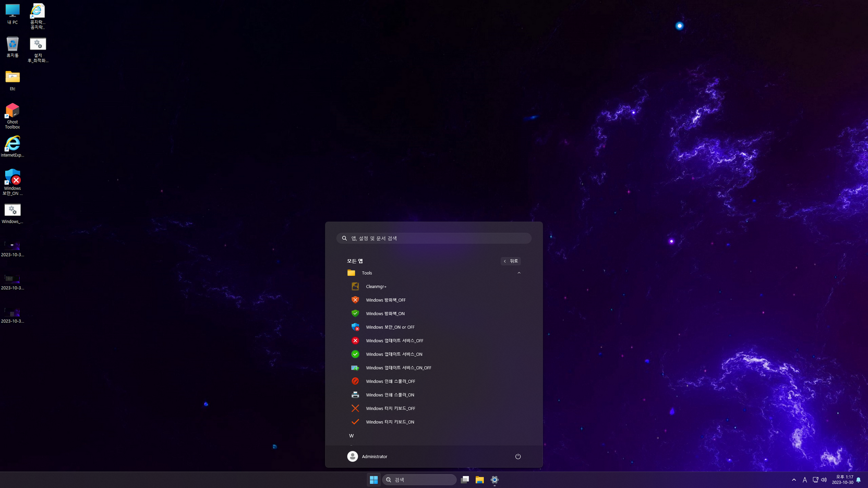The image size is (868, 488).
Task: Run Windows 업데이트 서비스_ON shortcut
Action: pos(433,354)
